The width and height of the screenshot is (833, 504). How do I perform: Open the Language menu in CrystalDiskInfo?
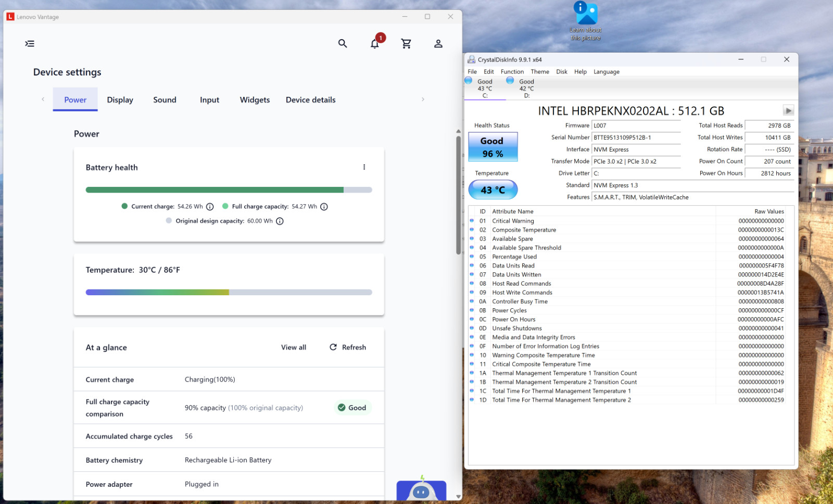(607, 72)
